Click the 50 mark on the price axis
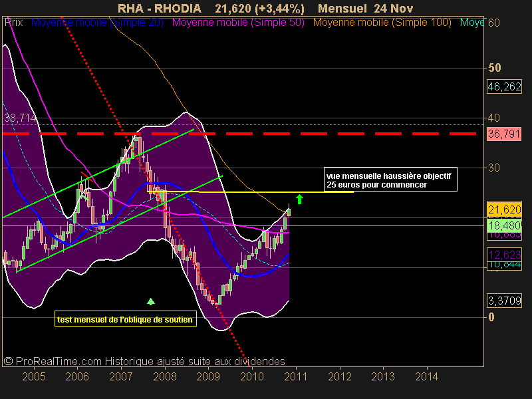Screen dimensions: 532x399 (x=495, y=68)
